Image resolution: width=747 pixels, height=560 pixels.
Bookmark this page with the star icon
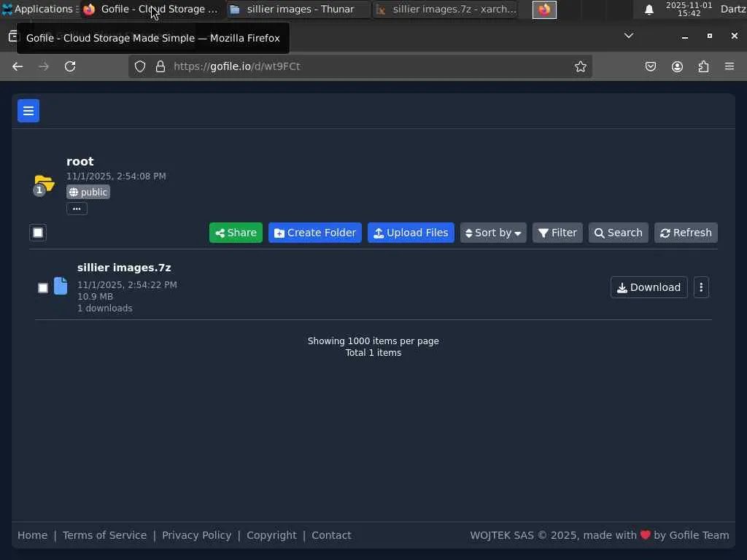pos(580,66)
